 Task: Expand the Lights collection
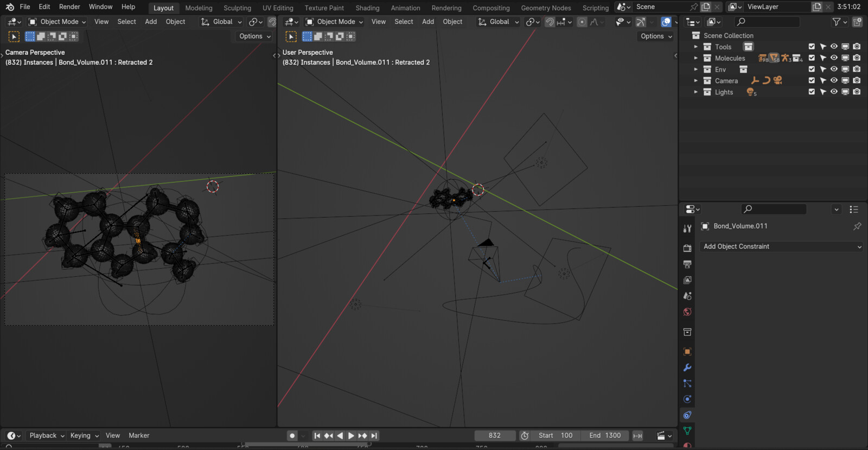point(696,92)
